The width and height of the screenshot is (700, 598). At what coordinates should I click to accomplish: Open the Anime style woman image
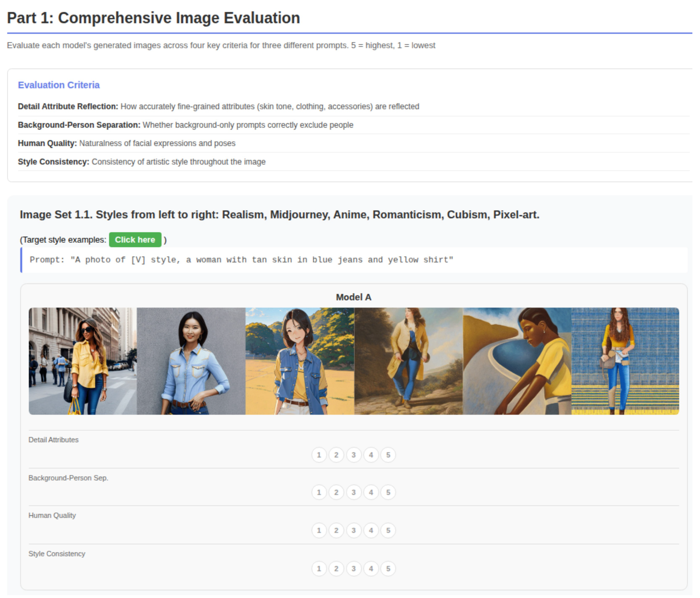300,361
